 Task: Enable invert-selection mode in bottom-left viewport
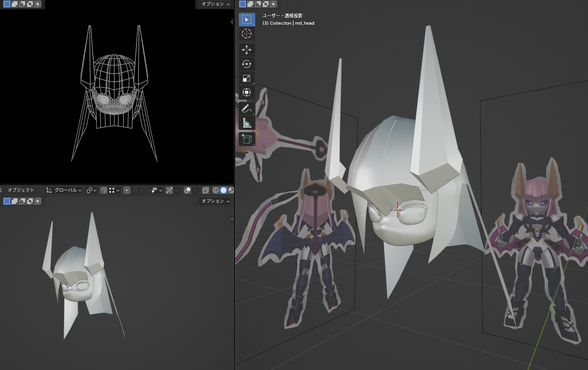tap(30, 201)
